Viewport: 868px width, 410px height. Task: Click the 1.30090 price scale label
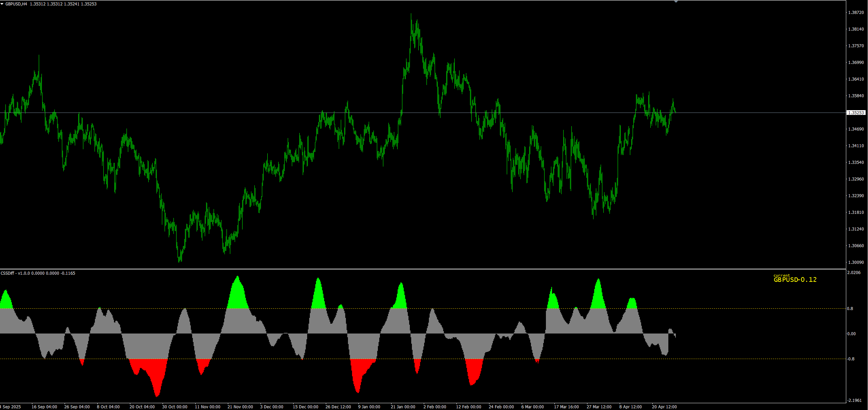[856, 262]
